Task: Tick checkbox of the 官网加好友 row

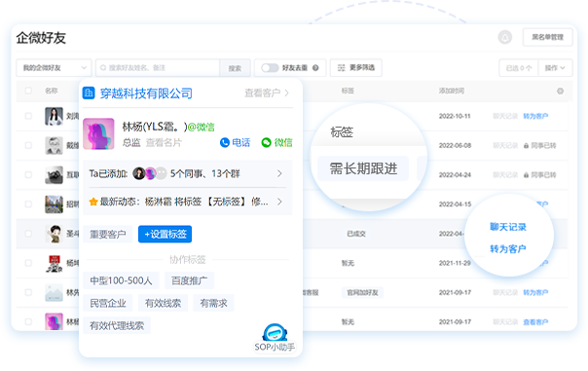Action: click(28, 292)
